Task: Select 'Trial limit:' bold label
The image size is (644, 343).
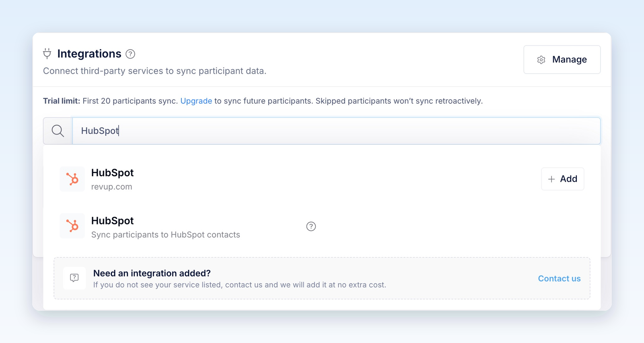Action: click(62, 101)
